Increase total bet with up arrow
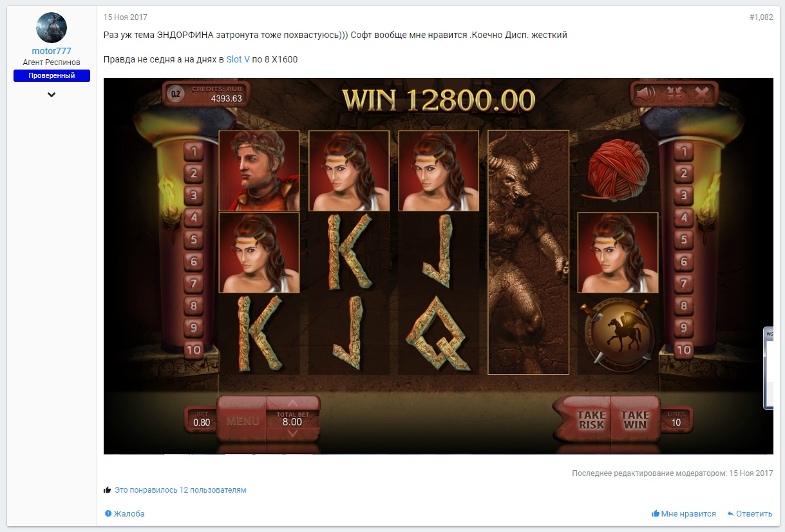 pos(292,404)
